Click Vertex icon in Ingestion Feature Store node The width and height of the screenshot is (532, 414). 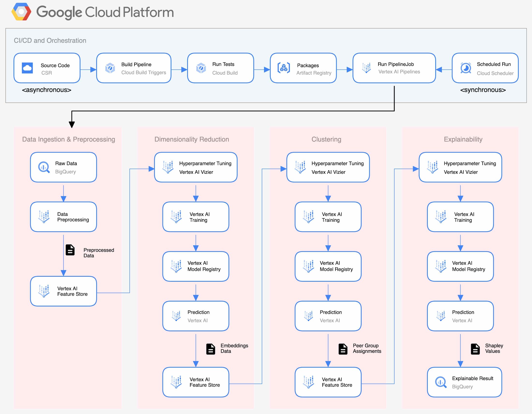coord(44,291)
